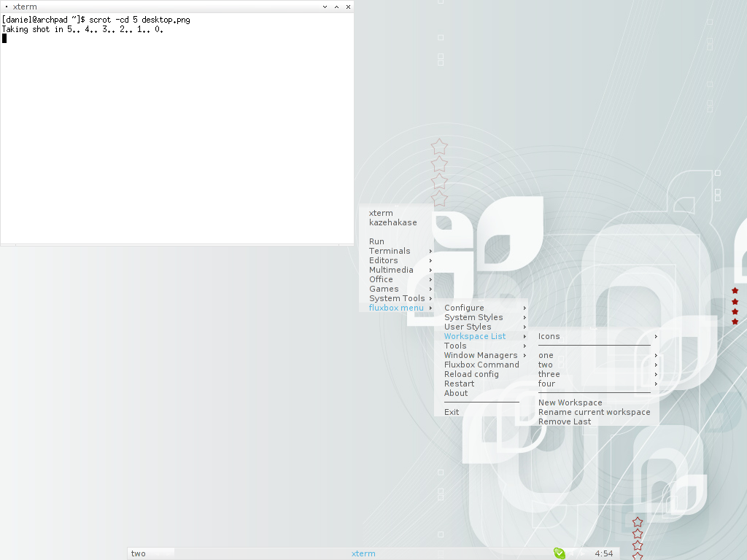Image resolution: width=747 pixels, height=560 pixels.
Task: Open the Configure submenu
Action: [x=481, y=308]
